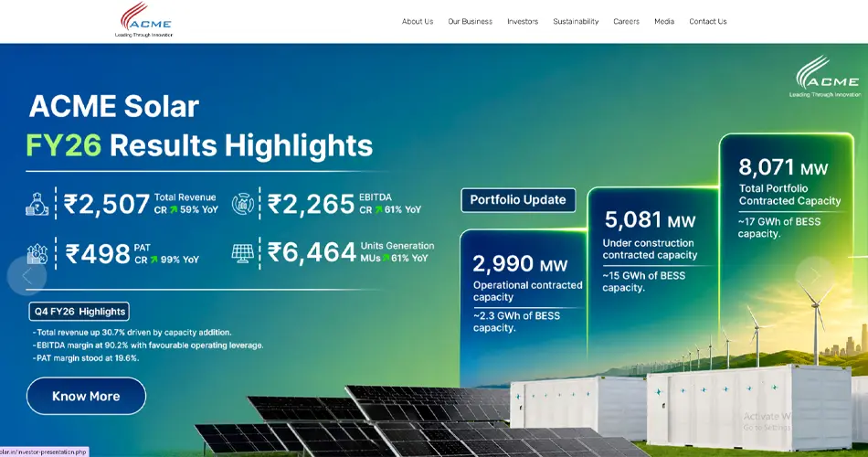868x457 pixels.
Task: Click the white ACME logo on the banner
Action: pyautogui.click(x=826, y=77)
